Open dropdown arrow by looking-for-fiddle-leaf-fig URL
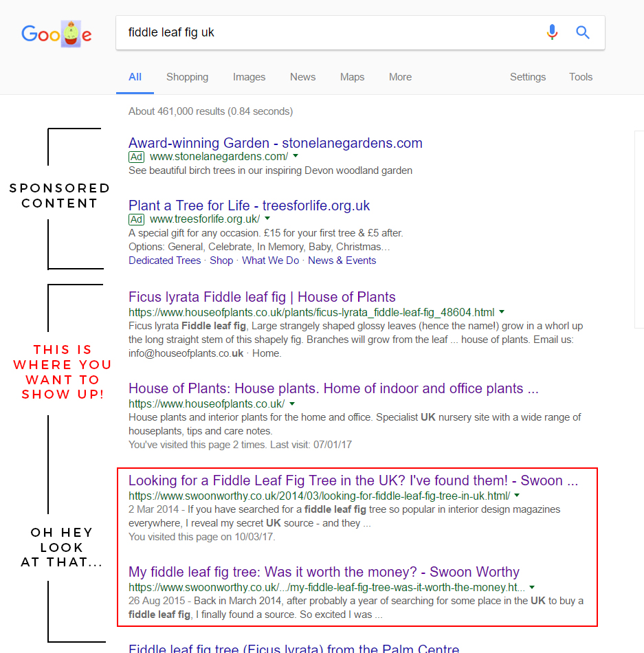 pos(517,496)
